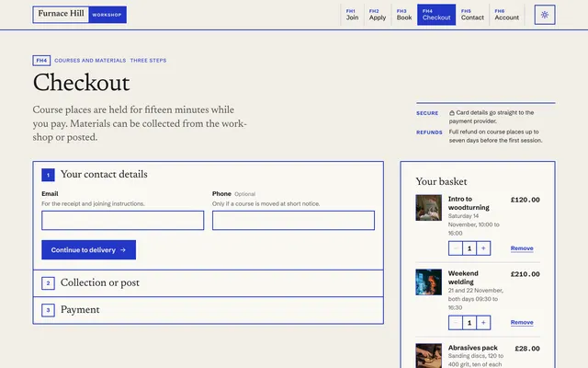Viewport: 588px width, 368px height.
Task: Click the FH4 breadcrumb badge
Action: [x=41, y=61]
